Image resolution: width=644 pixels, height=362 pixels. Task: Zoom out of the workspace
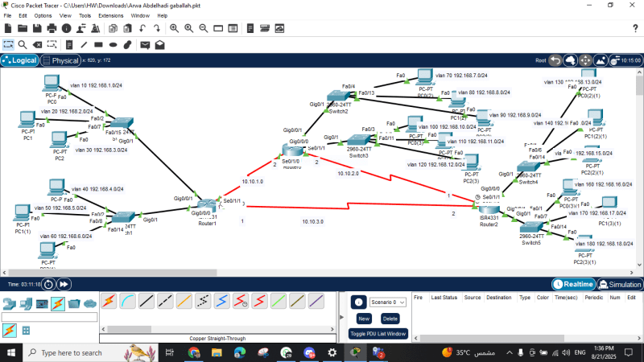tap(204, 28)
